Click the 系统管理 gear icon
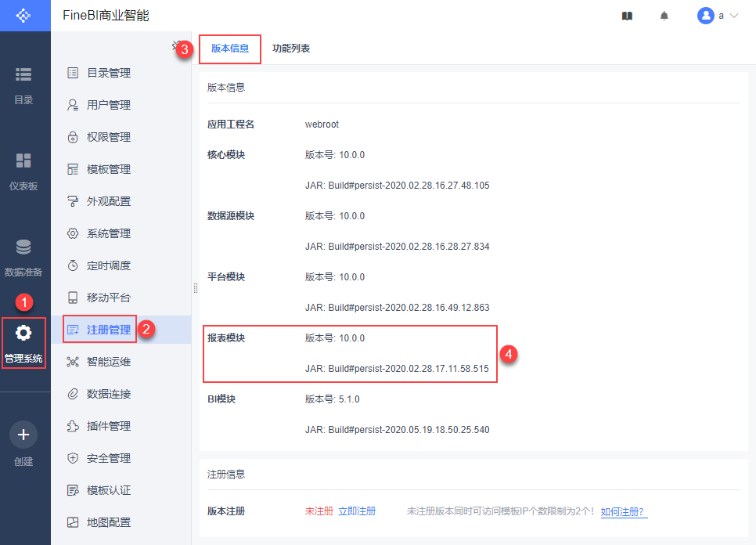This screenshot has height=545, width=756. tap(73, 233)
